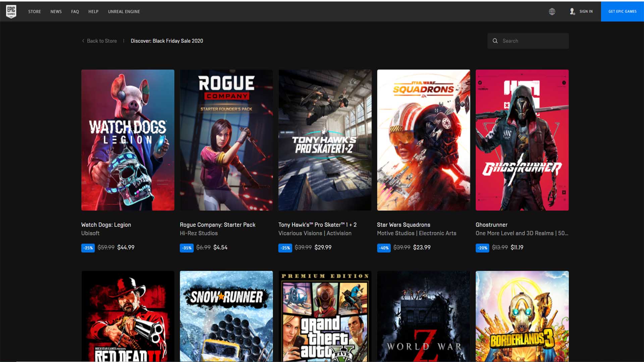Click Vicarious Visions | Activision text

tap(315, 233)
